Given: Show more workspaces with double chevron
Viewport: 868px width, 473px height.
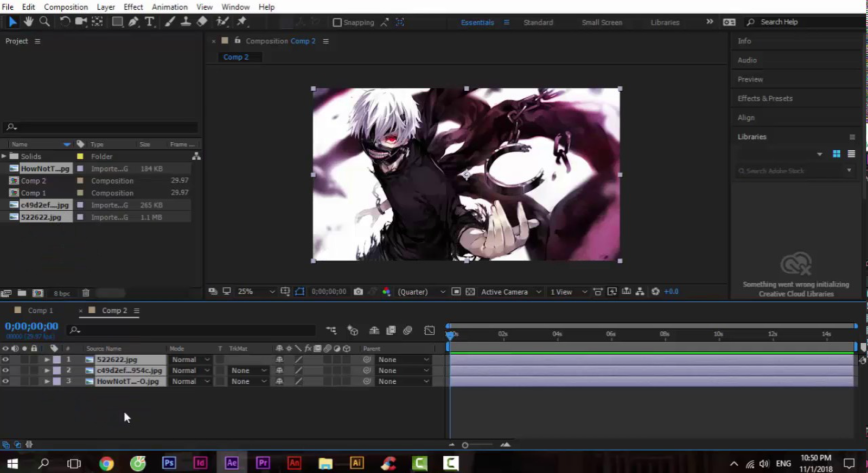Looking at the screenshot, I should click(x=710, y=22).
